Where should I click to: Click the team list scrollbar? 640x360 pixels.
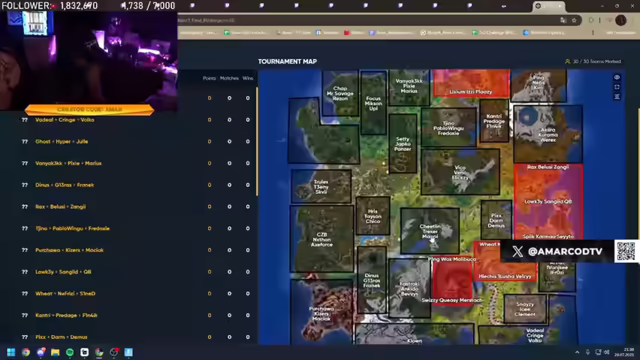[257, 141]
